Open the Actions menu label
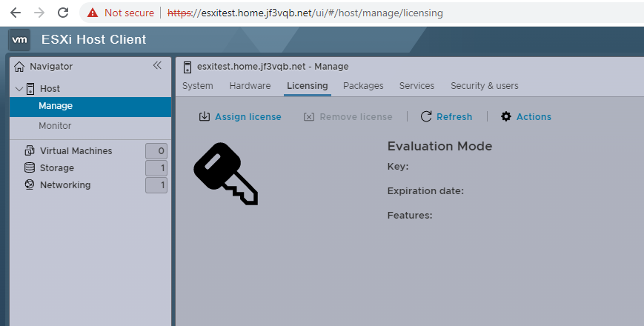Image resolution: width=644 pixels, height=326 pixels. [534, 117]
